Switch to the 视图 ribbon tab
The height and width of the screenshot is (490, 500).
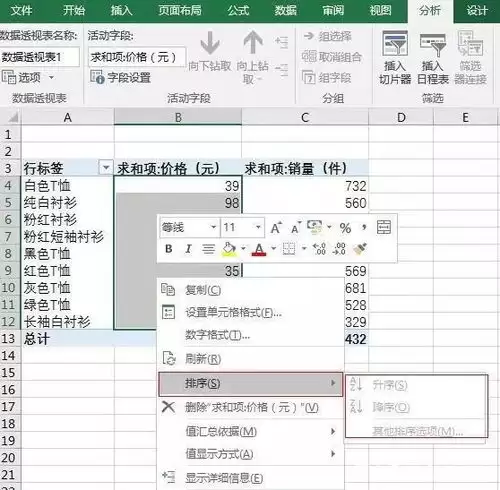(x=380, y=11)
